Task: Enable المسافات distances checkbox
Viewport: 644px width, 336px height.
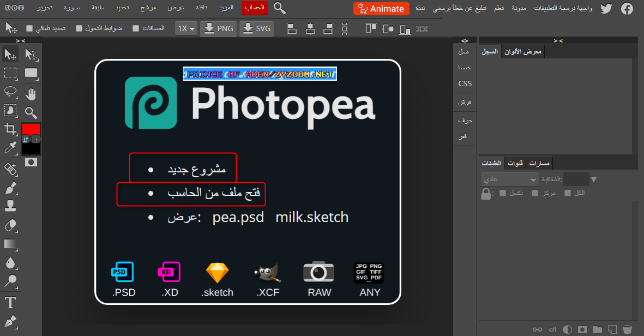Action: point(136,28)
